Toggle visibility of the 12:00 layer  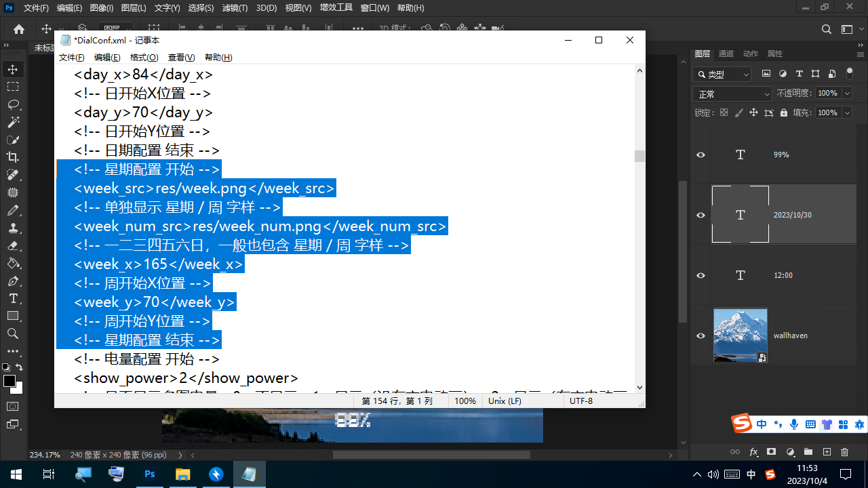coord(701,275)
